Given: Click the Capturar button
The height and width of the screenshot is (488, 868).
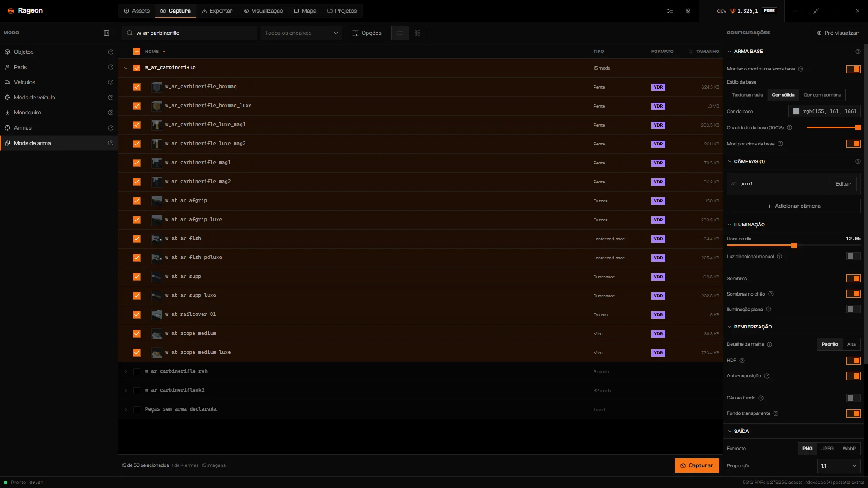Looking at the screenshot, I should pos(697,465).
